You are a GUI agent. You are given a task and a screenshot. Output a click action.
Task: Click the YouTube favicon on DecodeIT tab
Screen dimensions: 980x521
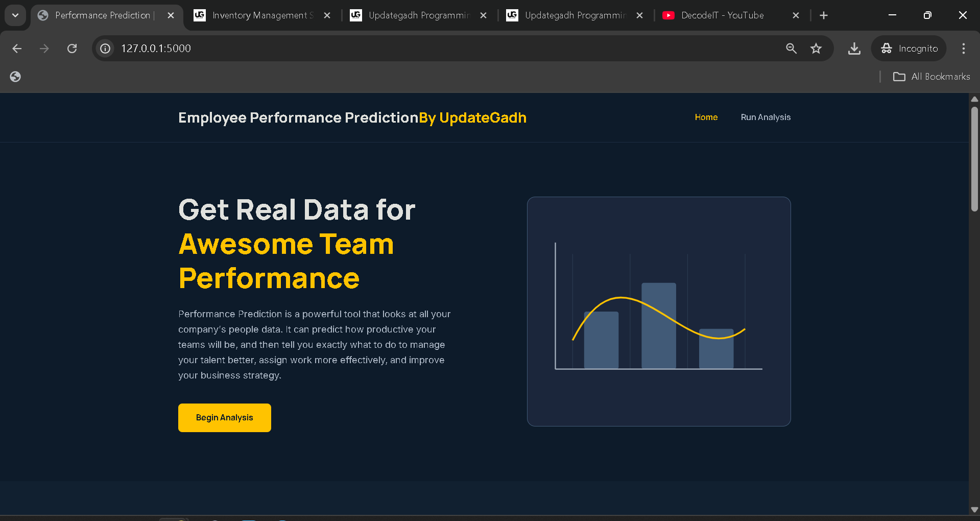pos(668,15)
